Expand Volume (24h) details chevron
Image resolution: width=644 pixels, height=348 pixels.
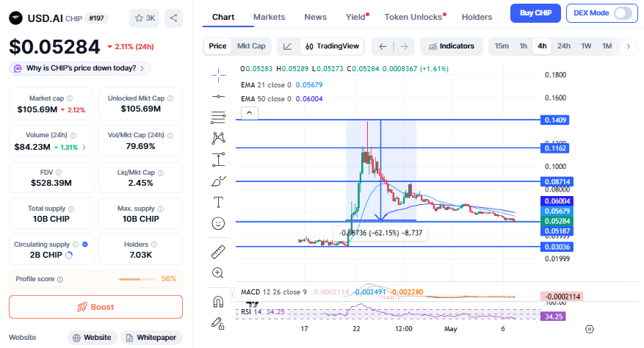84,147
